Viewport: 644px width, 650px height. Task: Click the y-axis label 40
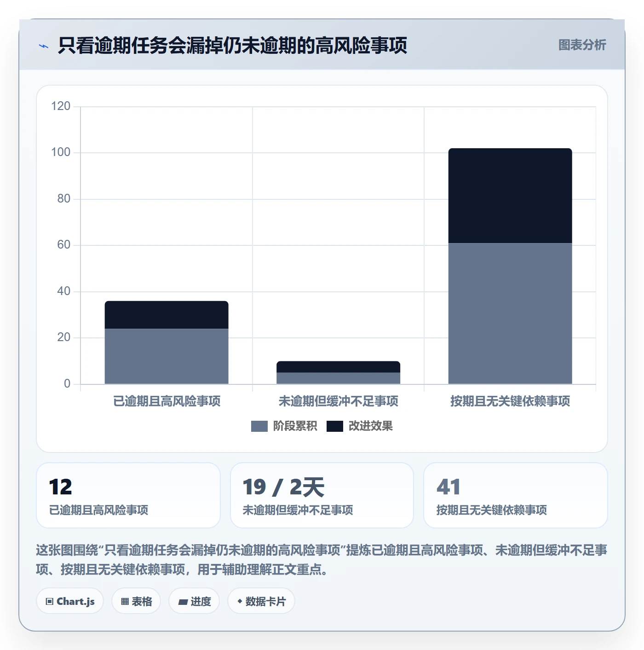[63, 291]
